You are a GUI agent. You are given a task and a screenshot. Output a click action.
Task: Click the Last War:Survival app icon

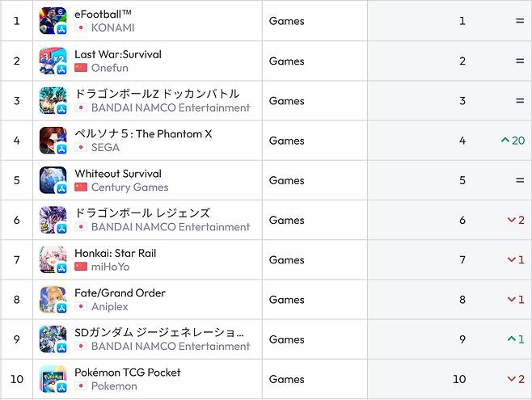(53, 61)
